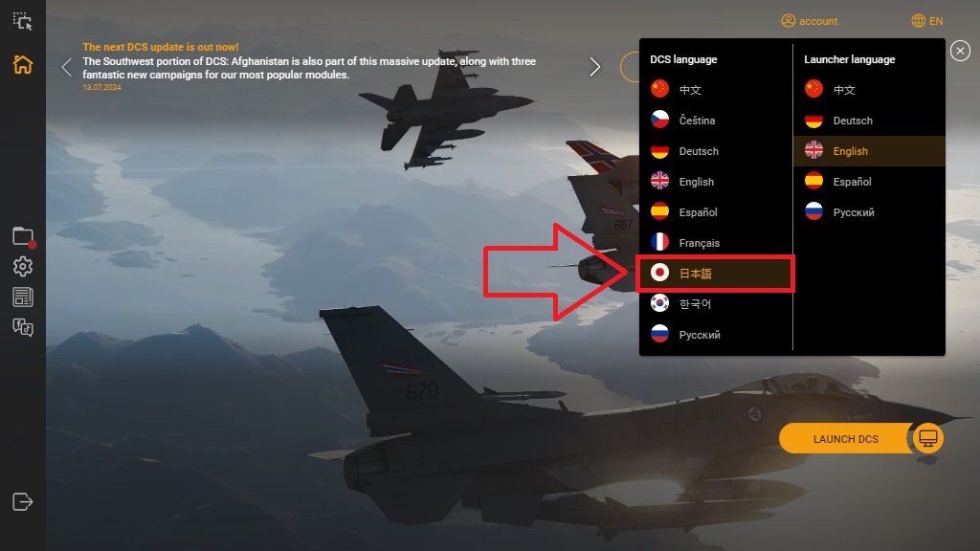Click the selection cursor icon at top-left
The width and height of the screenshot is (980, 551).
click(x=23, y=22)
